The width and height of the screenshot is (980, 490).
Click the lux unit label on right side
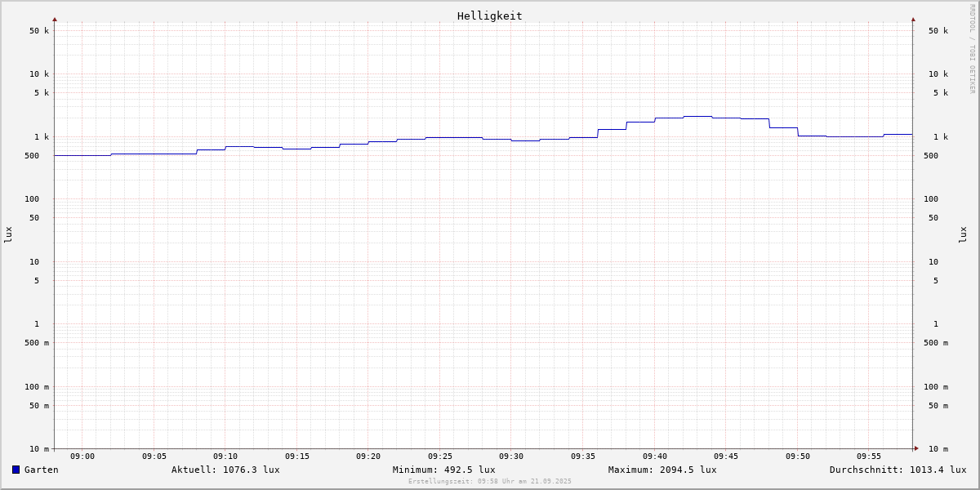coord(963,234)
